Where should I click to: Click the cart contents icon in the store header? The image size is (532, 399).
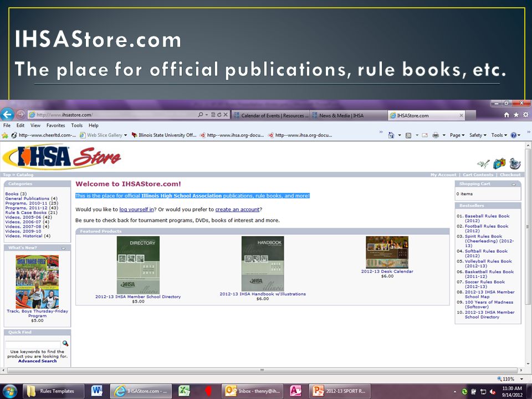pyautogui.click(x=499, y=163)
